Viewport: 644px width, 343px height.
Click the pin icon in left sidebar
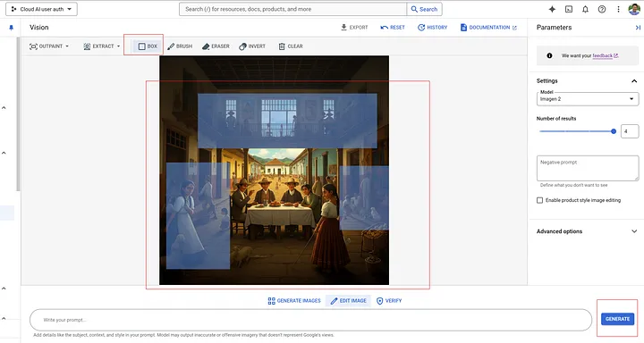(x=11, y=28)
